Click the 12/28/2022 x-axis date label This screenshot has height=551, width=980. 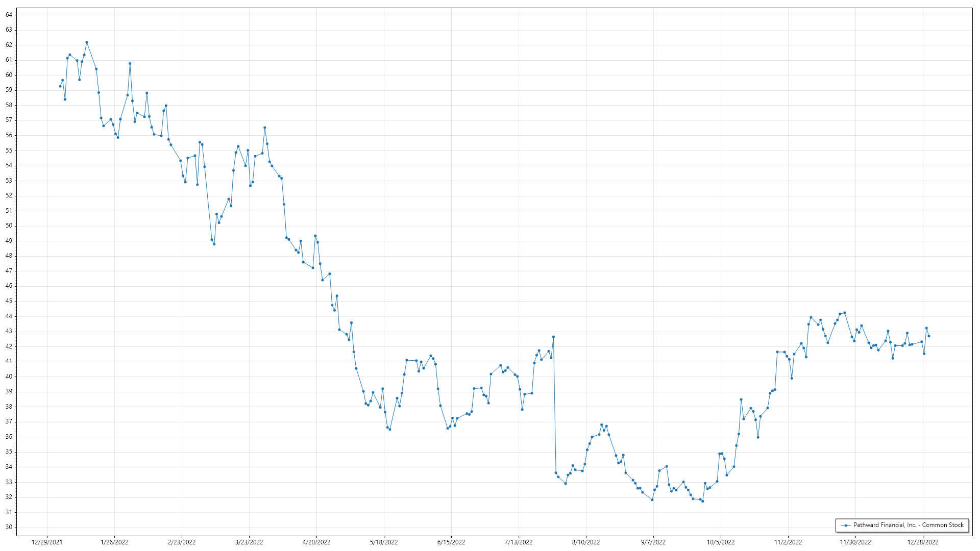[923, 542]
